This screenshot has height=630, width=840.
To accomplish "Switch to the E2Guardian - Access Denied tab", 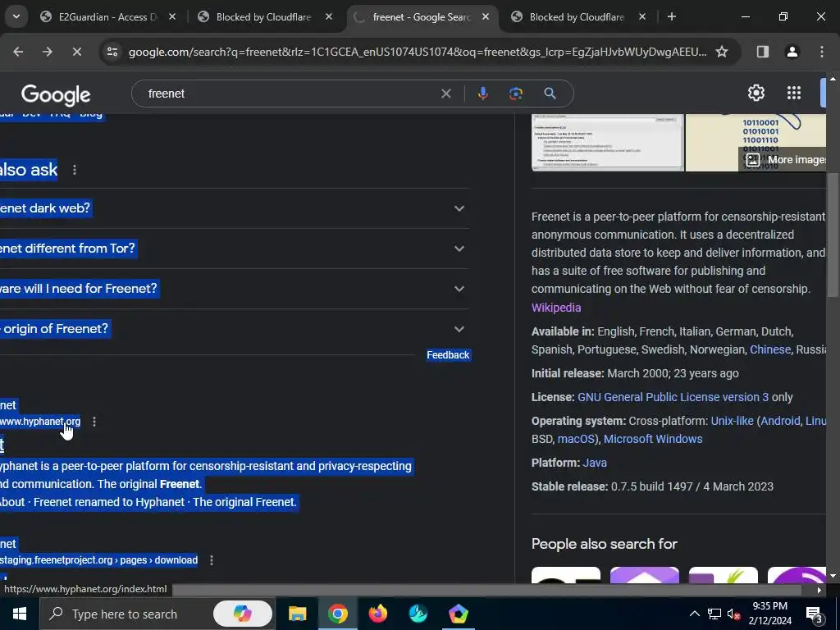I will point(109,16).
